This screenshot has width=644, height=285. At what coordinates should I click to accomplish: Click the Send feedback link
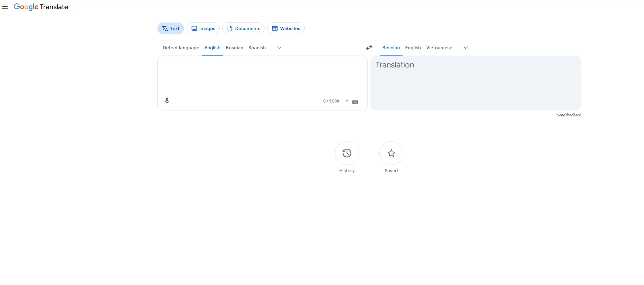coord(569,115)
